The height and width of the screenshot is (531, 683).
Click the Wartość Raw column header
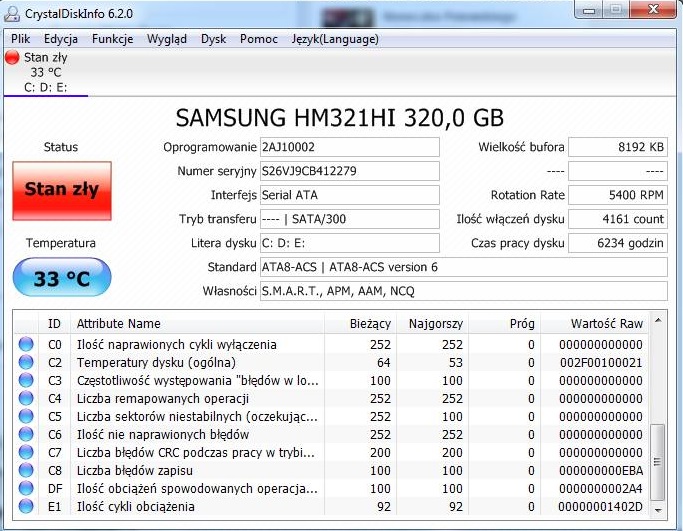594,324
